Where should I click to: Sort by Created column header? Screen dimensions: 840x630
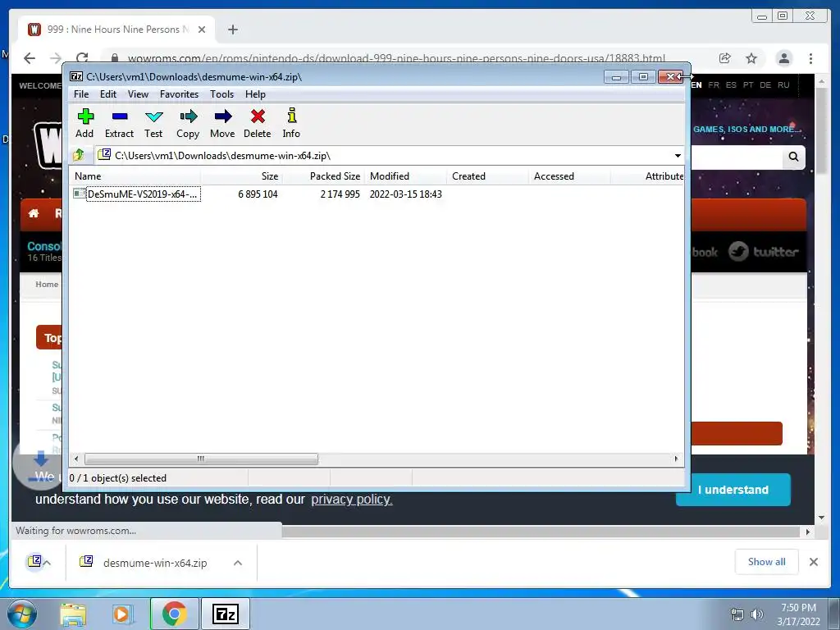(487, 176)
